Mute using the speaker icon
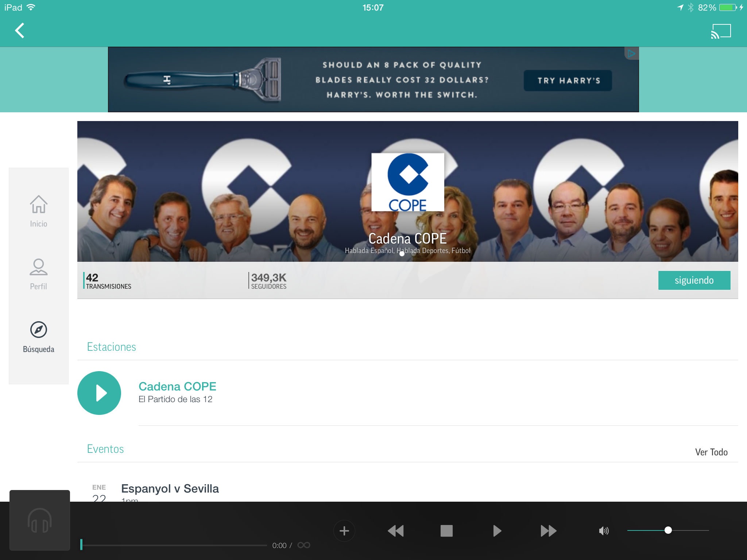Image resolution: width=747 pixels, height=560 pixels. 604,531
